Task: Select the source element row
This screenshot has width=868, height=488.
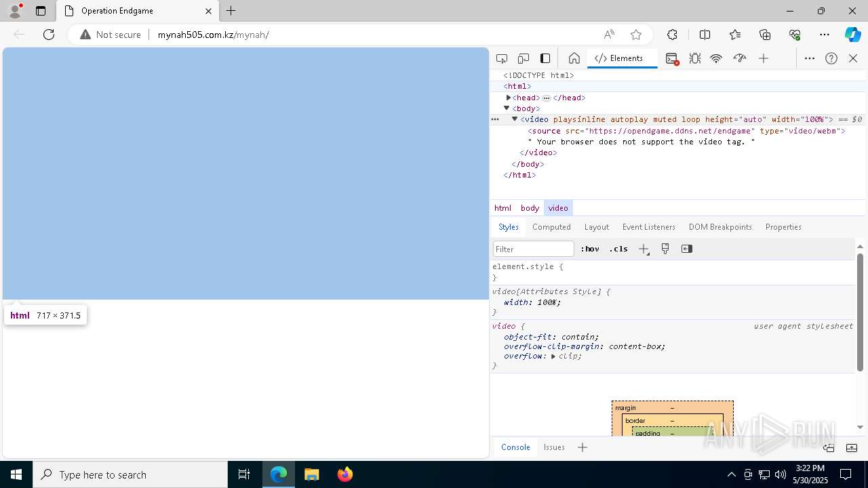Action: 677,131
